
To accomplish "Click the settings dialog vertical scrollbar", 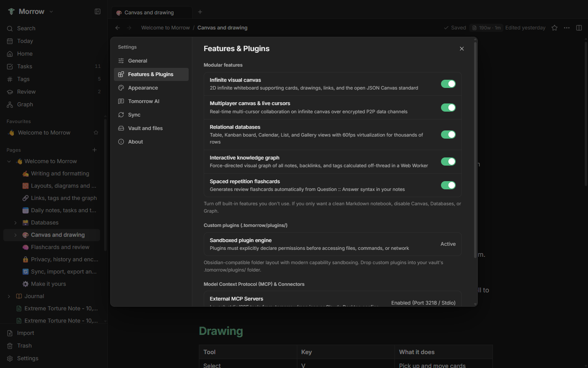I will pyautogui.click(x=475, y=149).
